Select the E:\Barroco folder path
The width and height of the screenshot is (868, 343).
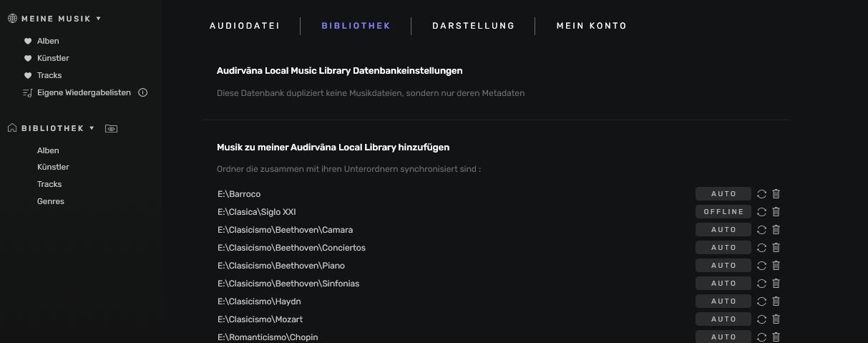pos(239,194)
